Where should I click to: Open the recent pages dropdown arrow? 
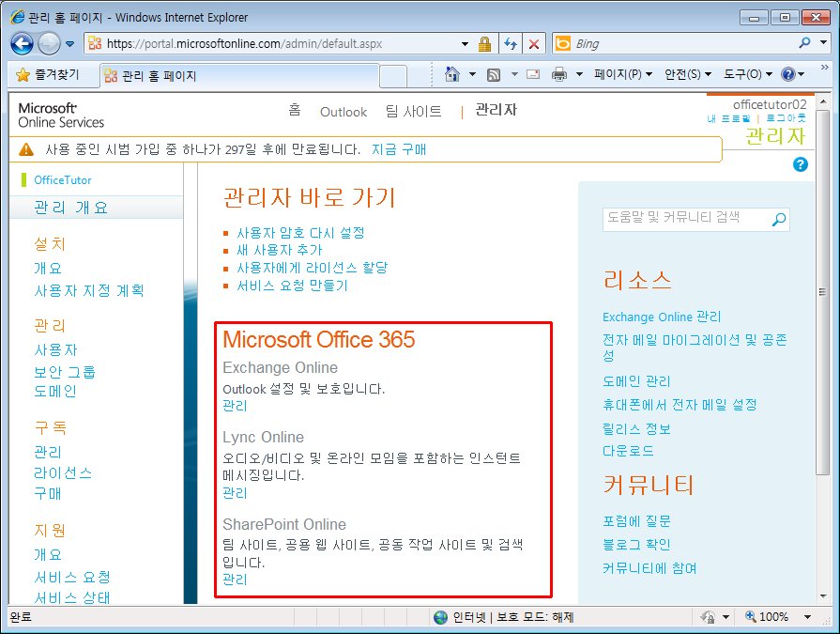tap(70, 44)
